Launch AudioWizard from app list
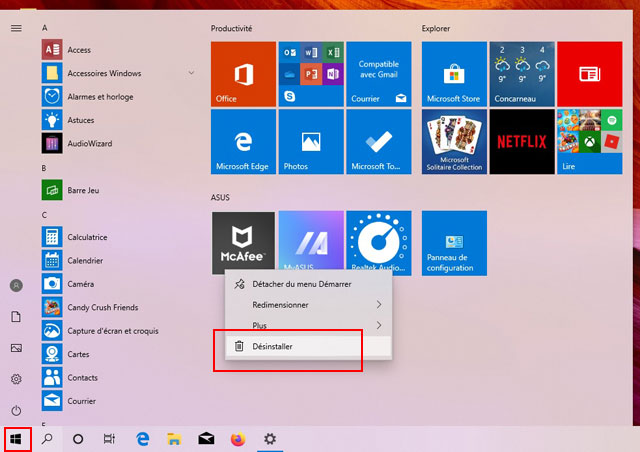Viewport: 640px width, 452px height. tap(89, 143)
